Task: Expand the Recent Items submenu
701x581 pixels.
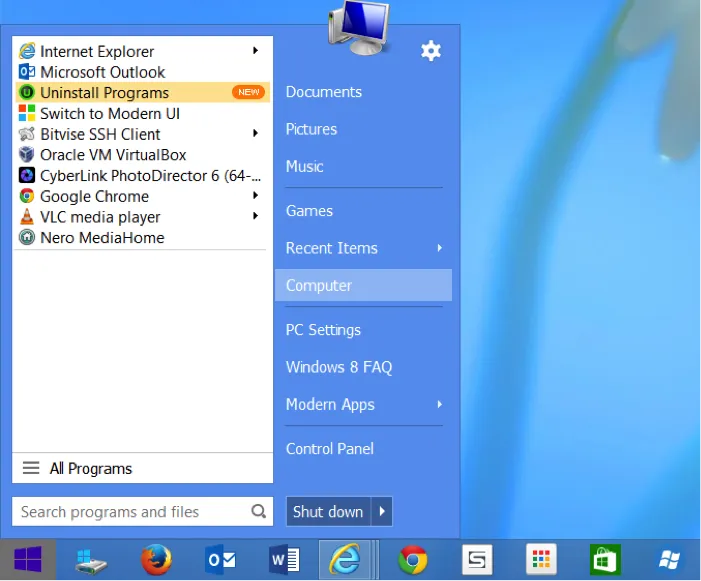Action: (x=439, y=248)
